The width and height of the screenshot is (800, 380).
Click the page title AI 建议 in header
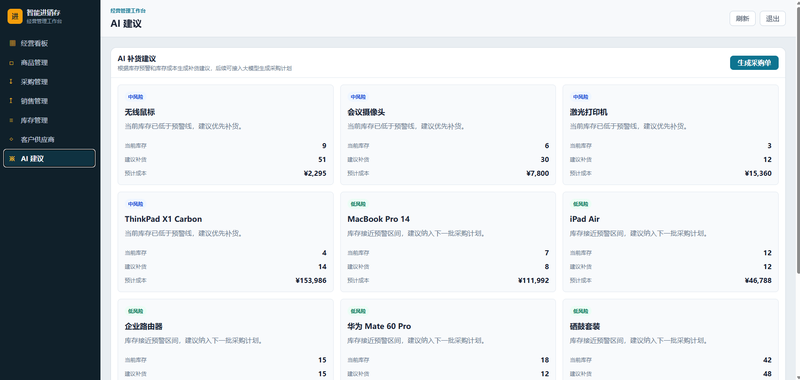point(126,23)
